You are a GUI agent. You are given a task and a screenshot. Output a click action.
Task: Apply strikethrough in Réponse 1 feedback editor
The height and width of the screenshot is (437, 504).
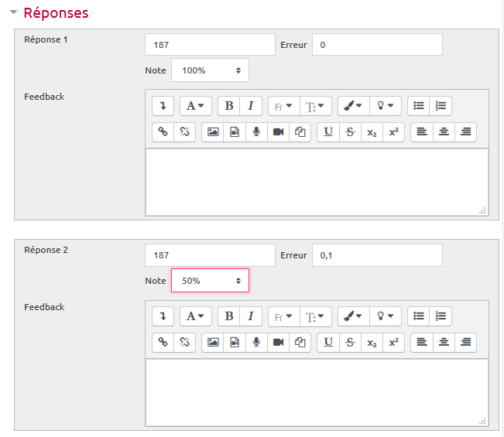[x=350, y=132]
